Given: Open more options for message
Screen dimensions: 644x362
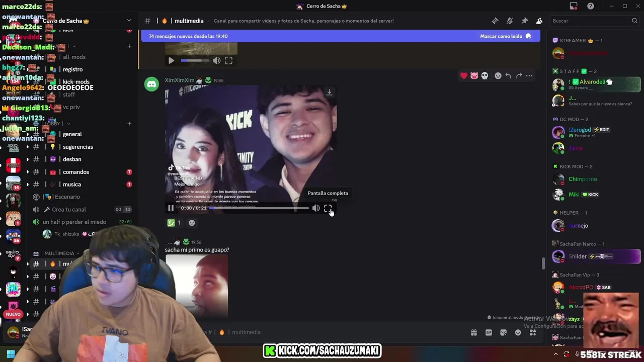Looking at the screenshot, I should (x=529, y=76).
